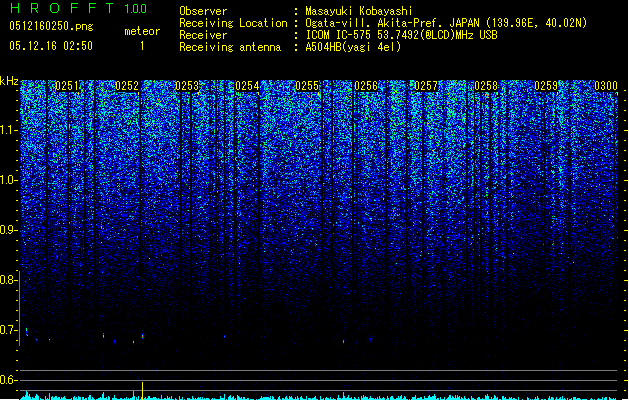Click the 0.9 frequency axis label
The width and height of the screenshot is (629, 400).
(x=8, y=230)
